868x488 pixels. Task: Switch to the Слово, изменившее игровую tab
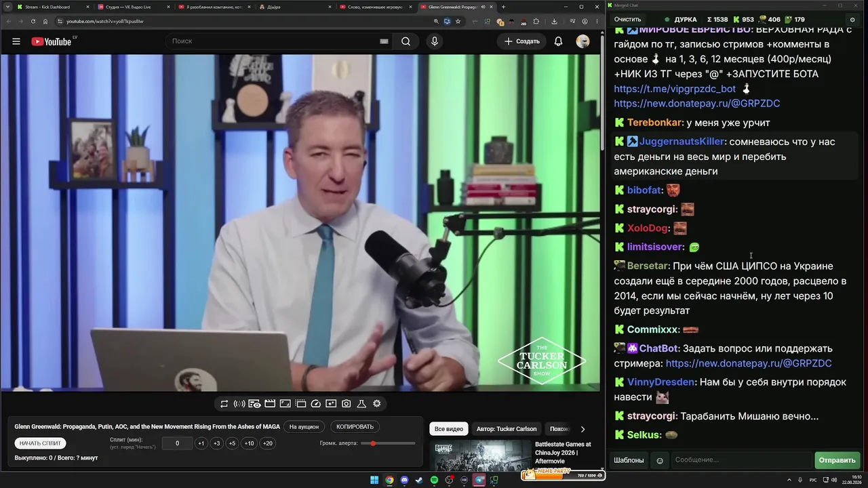[375, 7]
